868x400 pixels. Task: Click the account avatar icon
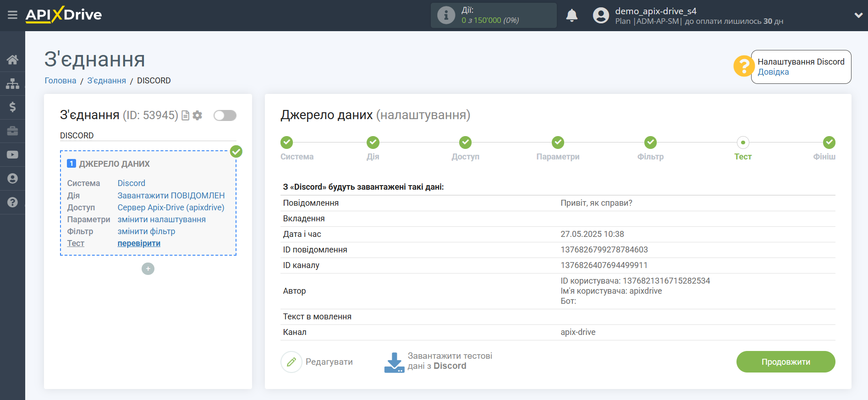pyautogui.click(x=601, y=15)
